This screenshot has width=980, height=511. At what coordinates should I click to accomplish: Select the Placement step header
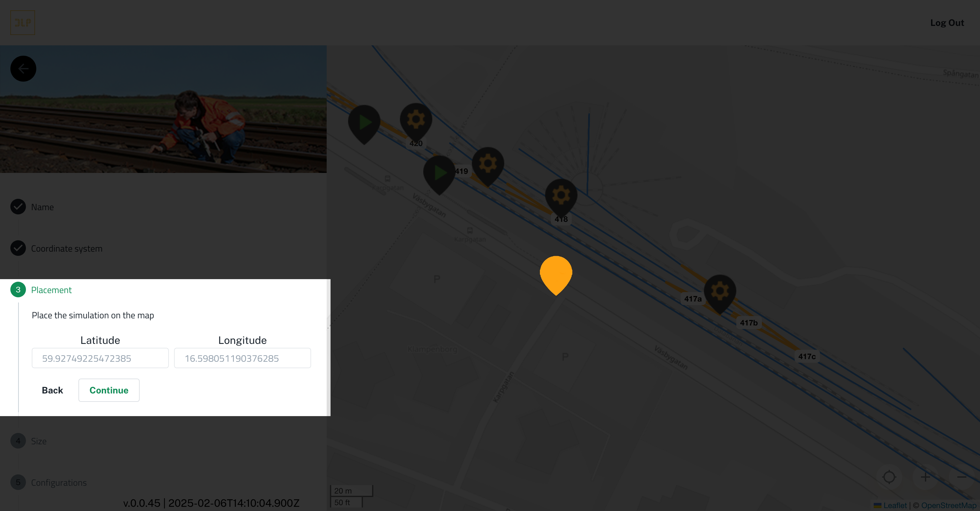(x=51, y=290)
